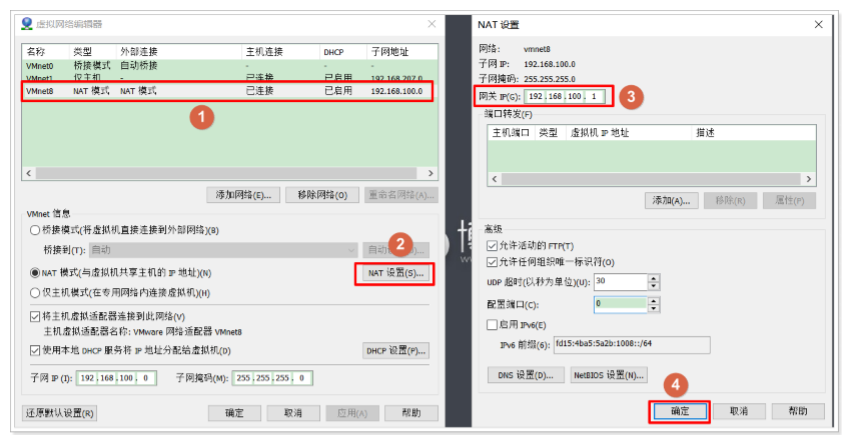Screen dimensions: 845x443
Task: Close the virtual network editor window
Action: coord(432,24)
